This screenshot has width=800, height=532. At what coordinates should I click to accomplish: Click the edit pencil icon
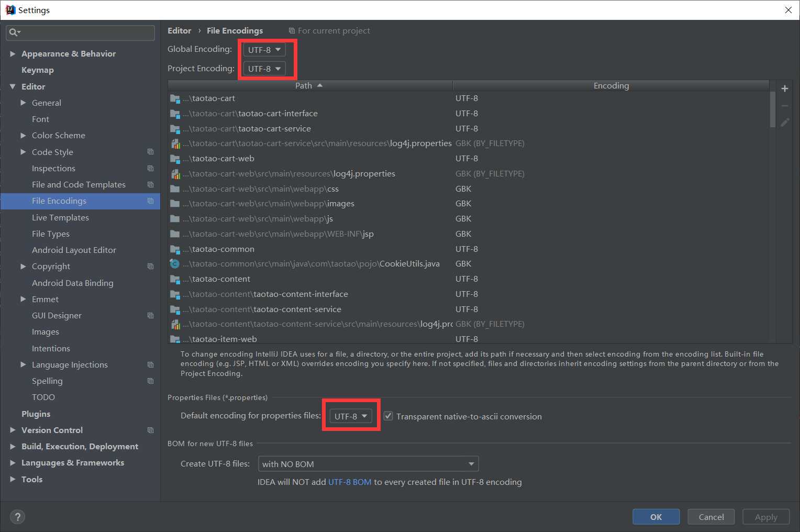[784, 122]
